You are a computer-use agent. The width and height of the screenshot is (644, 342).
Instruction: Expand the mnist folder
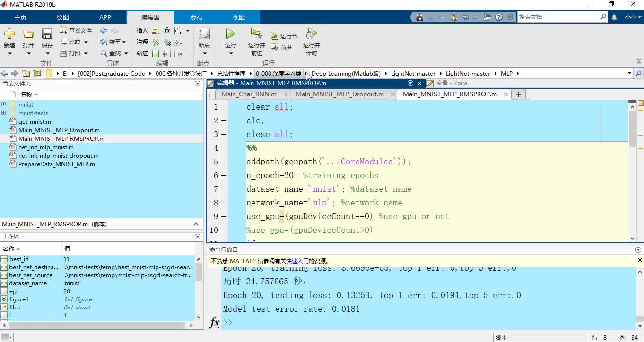pyautogui.click(x=4, y=104)
